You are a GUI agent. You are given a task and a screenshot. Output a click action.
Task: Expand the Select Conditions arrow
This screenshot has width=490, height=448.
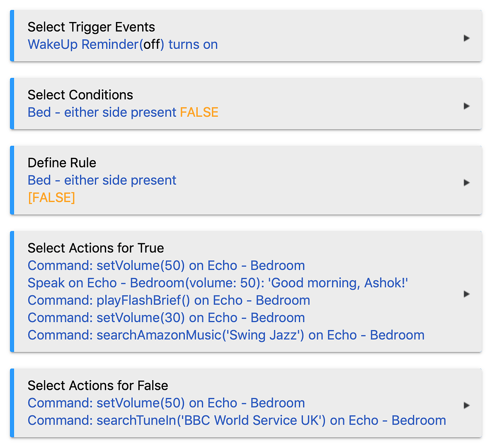[x=467, y=106]
